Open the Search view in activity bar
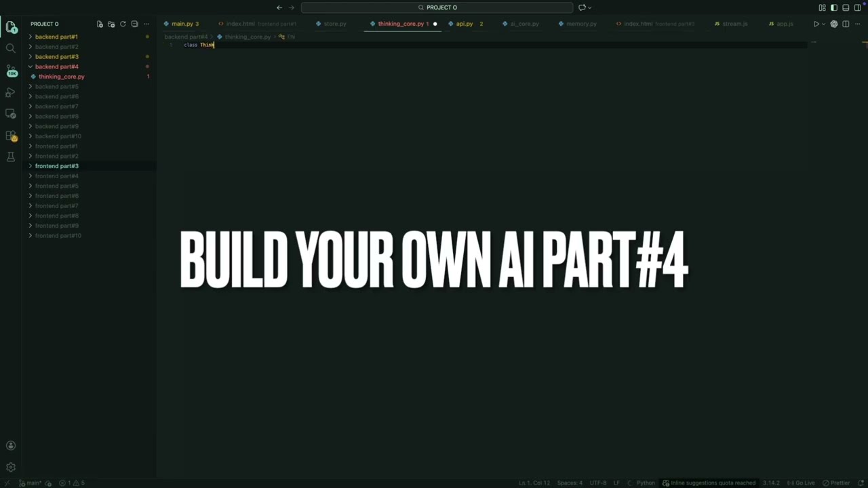Image resolution: width=868 pixels, height=488 pixels. click(x=11, y=49)
